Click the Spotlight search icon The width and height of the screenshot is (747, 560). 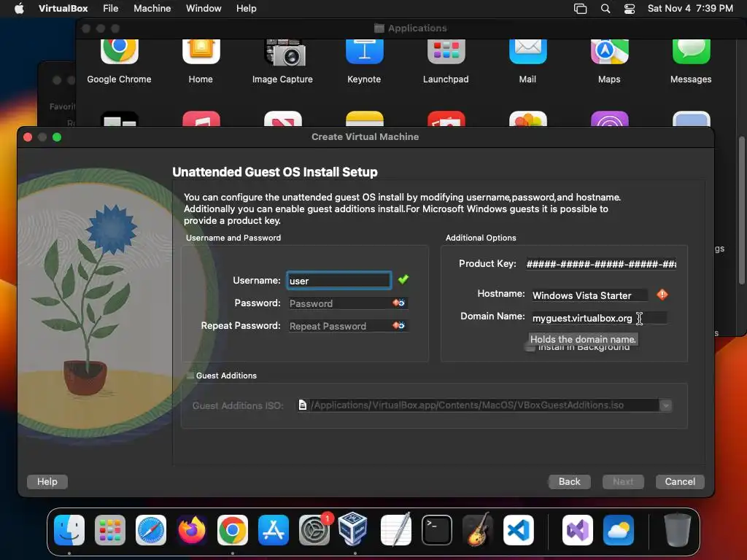click(605, 9)
